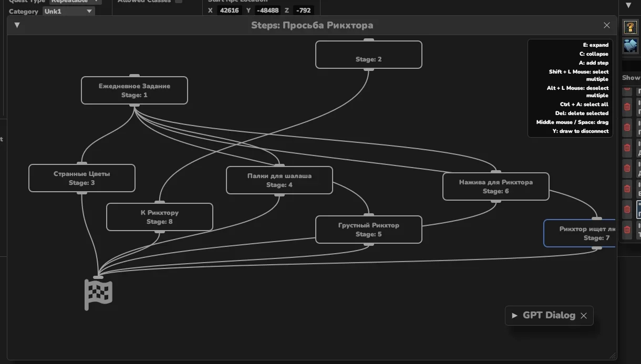Open the Quest Type Repeatable dropdown

(x=75, y=2)
